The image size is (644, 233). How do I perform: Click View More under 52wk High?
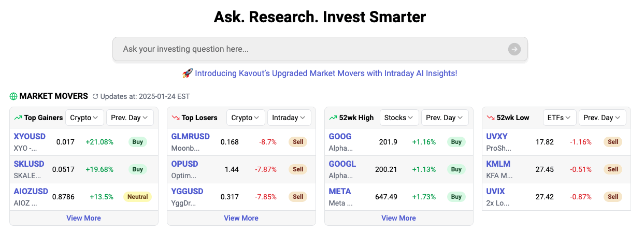point(398,218)
